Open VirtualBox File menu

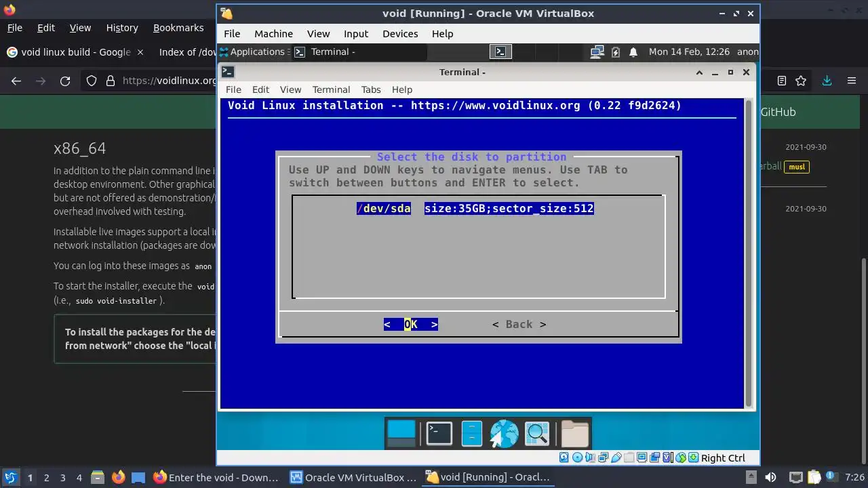click(x=232, y=34)
